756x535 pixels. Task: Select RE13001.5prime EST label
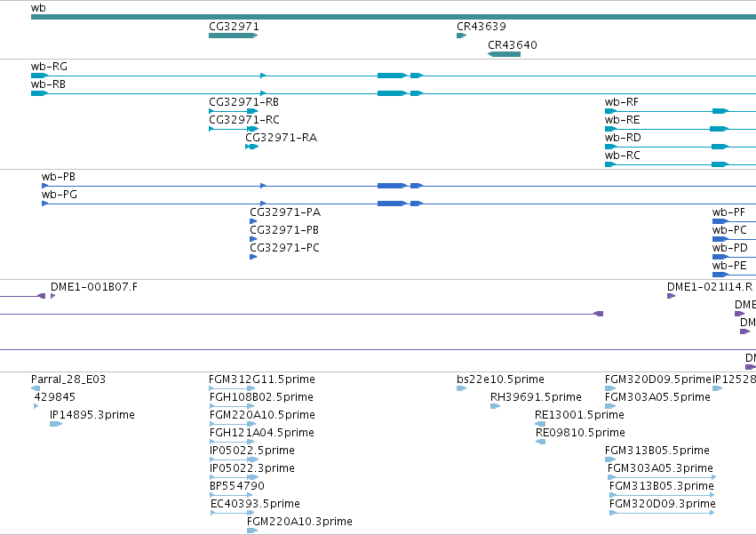(579, 415)
